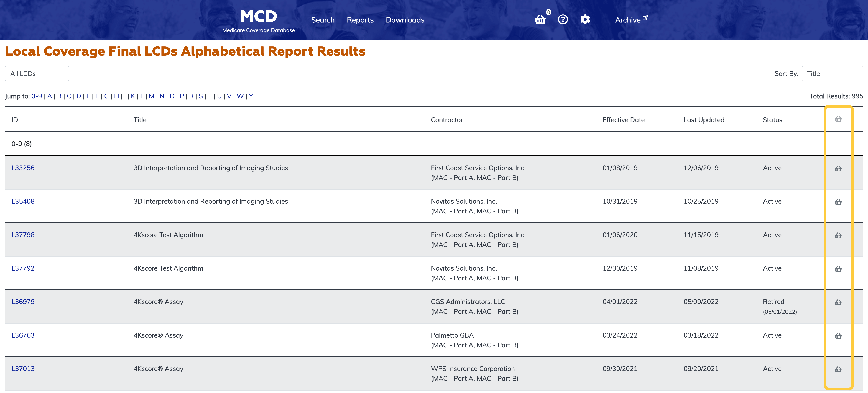This screenshot has height=393, width=868.
Task: Add L37013 to basket
Action: click(838, 369)
